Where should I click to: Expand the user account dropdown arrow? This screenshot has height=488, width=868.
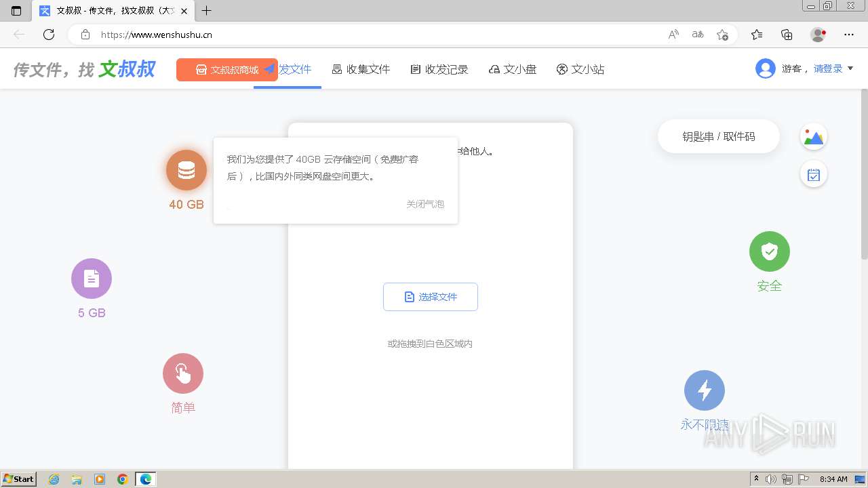850,68
